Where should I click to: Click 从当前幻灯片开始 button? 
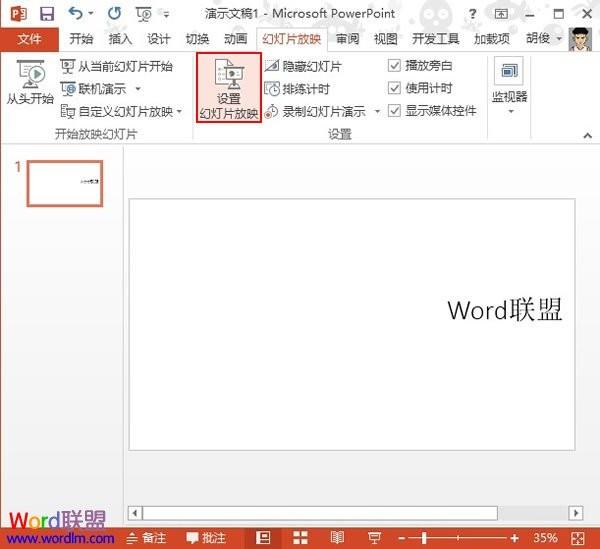[x=116, y=66]
